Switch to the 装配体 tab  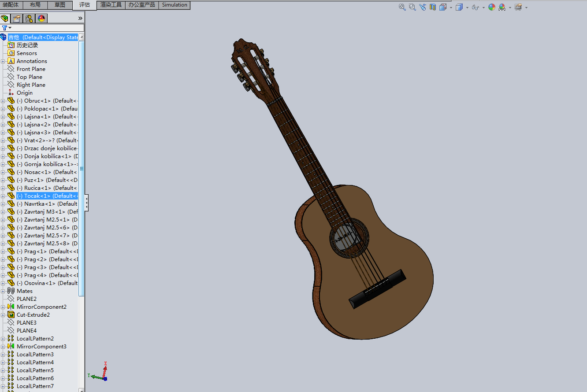point(11,5)
